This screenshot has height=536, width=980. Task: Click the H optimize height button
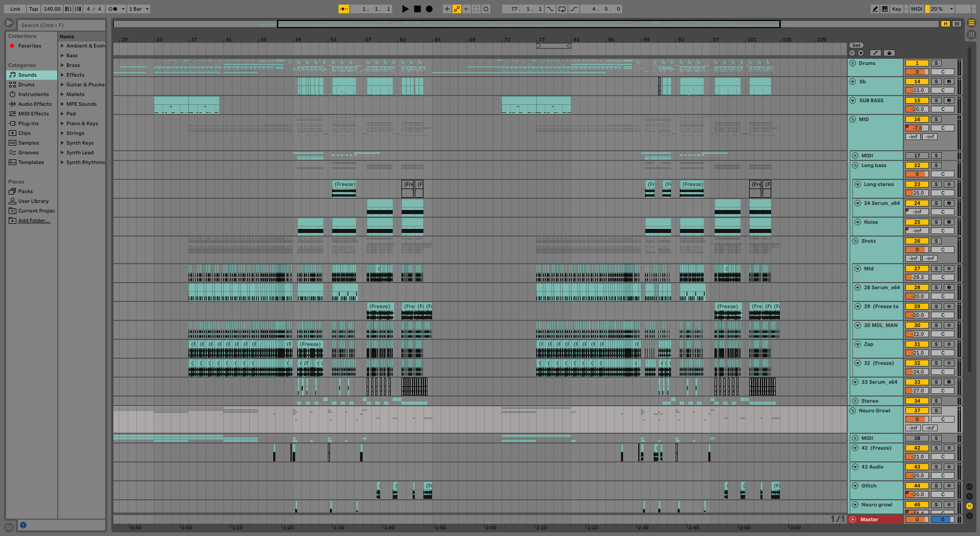946,24
